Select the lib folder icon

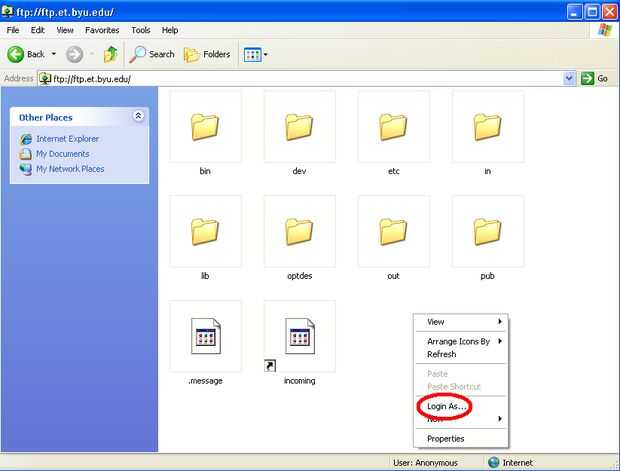coord(205,231)
